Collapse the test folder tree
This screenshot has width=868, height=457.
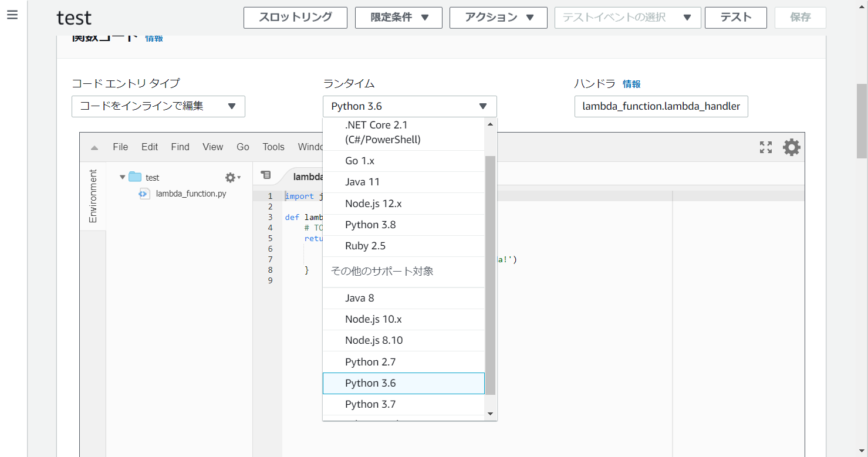[x=122, y=177]
